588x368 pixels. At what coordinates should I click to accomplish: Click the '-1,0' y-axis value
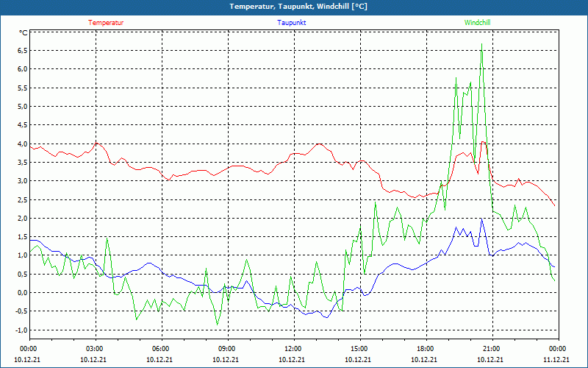(22, 330)
